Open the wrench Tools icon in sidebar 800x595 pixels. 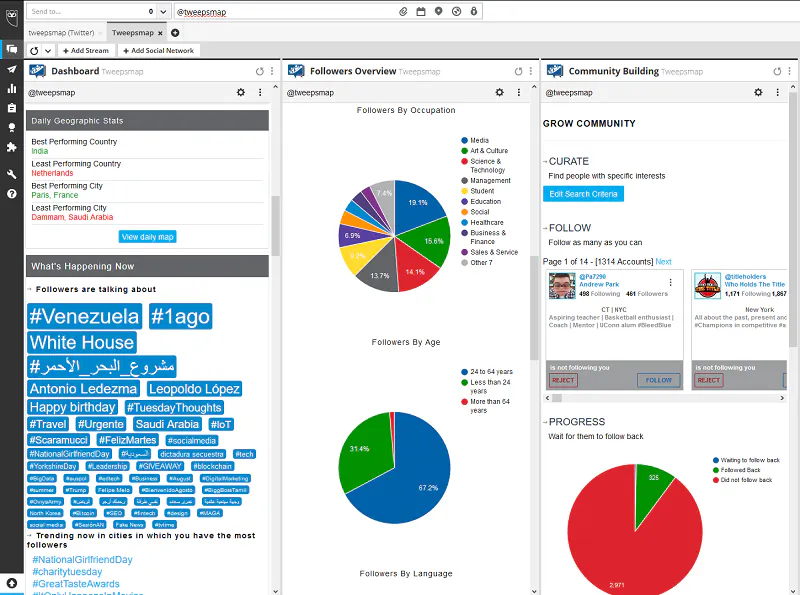[12, 174]
